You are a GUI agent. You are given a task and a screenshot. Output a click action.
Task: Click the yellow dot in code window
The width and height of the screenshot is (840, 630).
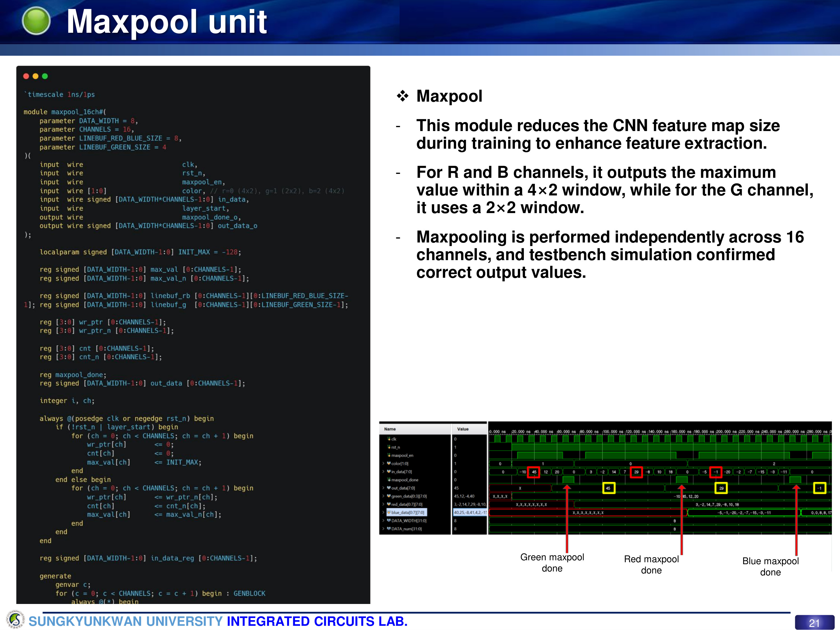[35, 76]
